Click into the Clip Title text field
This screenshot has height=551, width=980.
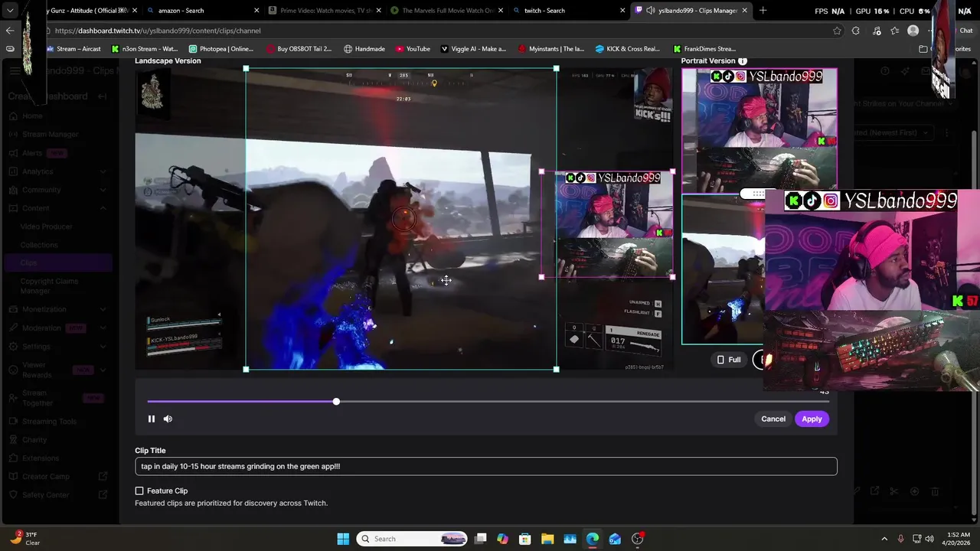[x=486, y=466]
